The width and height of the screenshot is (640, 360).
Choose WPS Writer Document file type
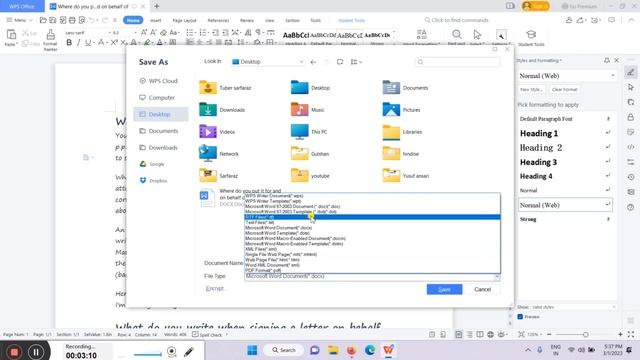pos(372,196)
